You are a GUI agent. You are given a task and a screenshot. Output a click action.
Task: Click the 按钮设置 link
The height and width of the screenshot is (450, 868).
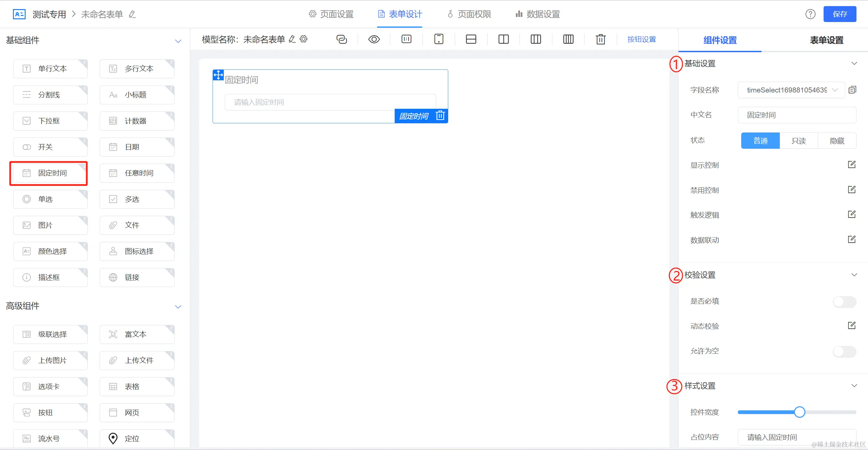(x=642, y=39)
